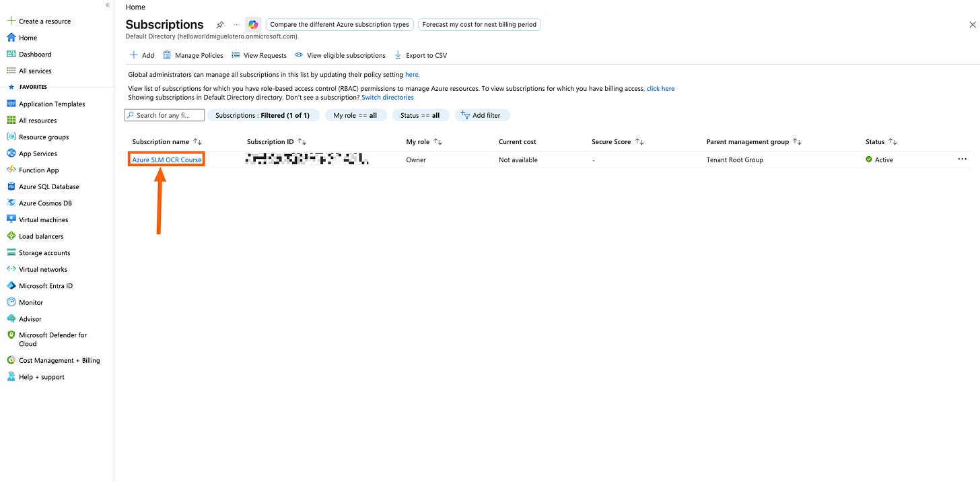
Task: Click Manage Policies in the toolbar
Action: coord(193,55)
